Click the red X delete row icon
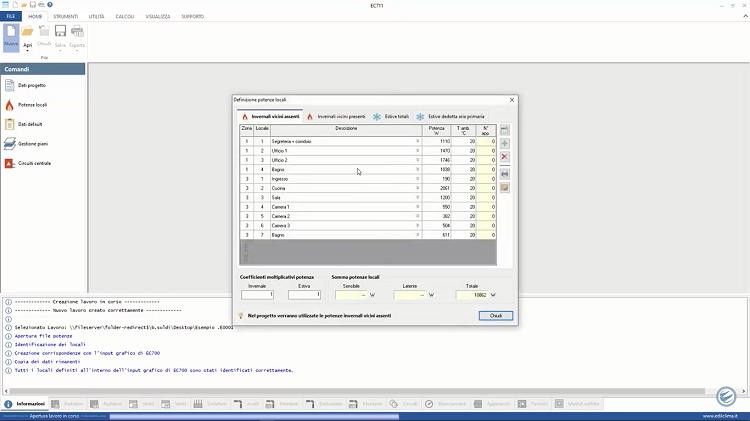Image resolution: width=750 pixels, height=421 pixels. [x=505, y=157]
